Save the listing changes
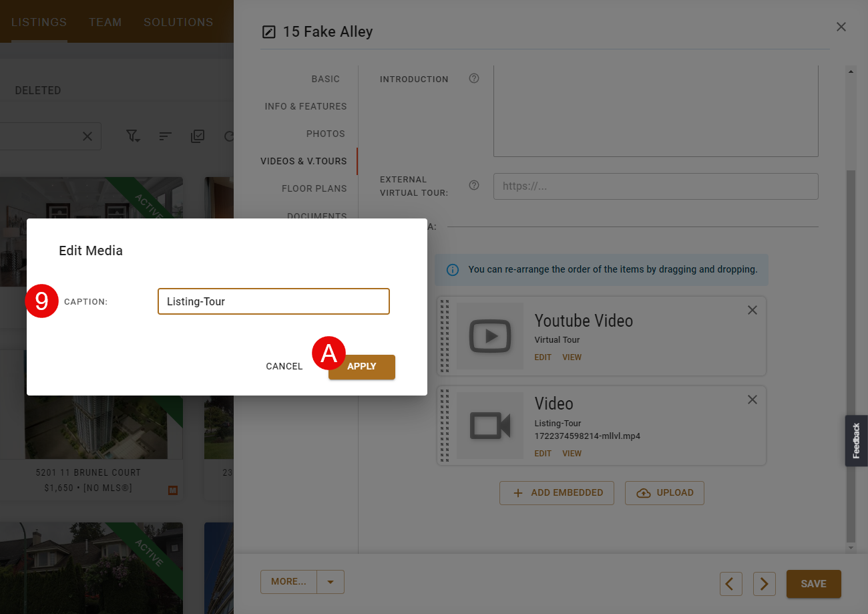The image size is (868, 614). (x=814, y=584)
